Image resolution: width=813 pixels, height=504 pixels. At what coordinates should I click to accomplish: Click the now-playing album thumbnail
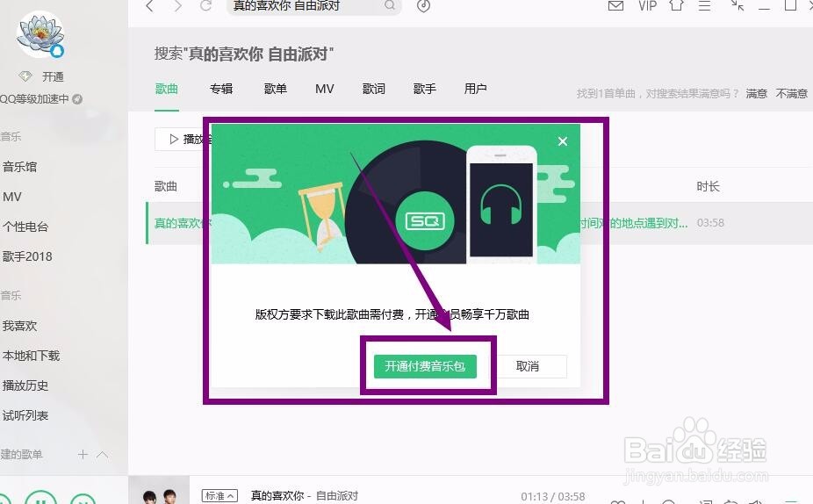tap(159, 491)
